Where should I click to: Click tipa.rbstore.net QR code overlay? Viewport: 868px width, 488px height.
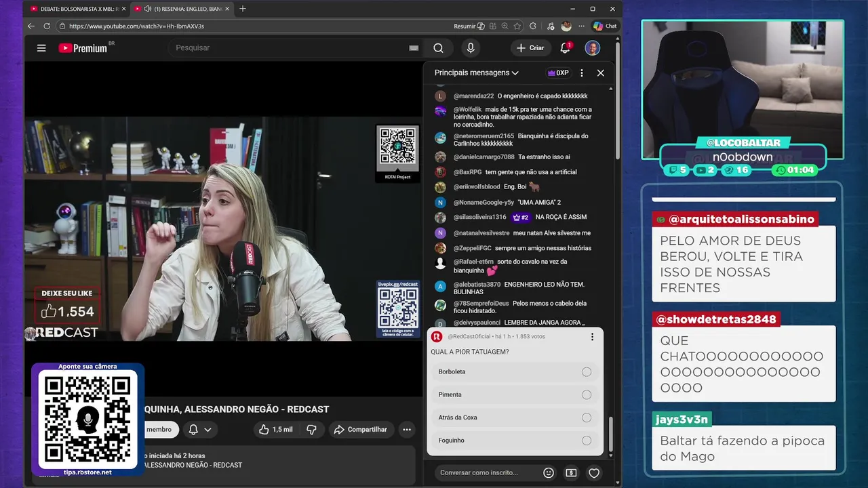[x=87, y=420]
